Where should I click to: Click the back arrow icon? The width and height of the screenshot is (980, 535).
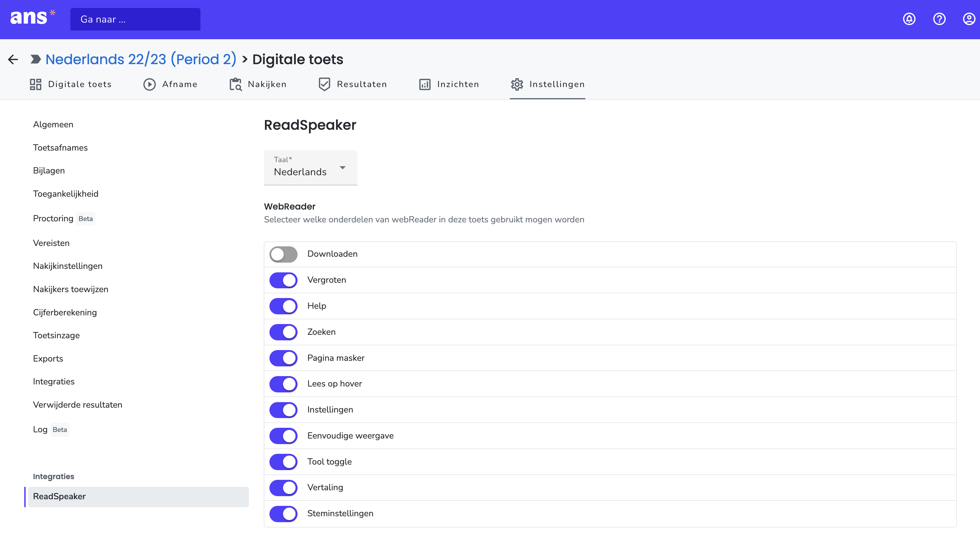point(13,59)
